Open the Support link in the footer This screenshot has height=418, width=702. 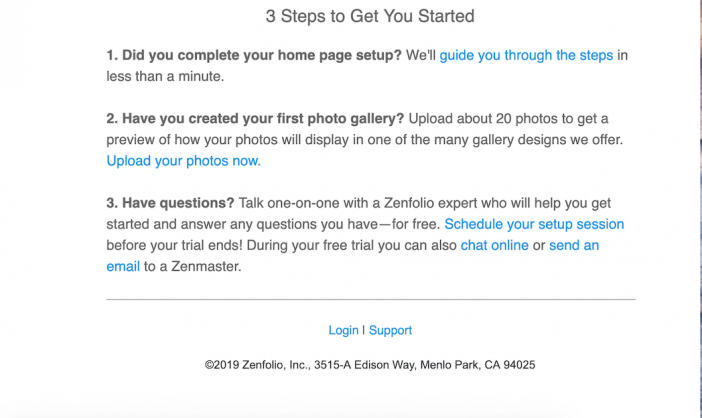[x=390, y=330]
